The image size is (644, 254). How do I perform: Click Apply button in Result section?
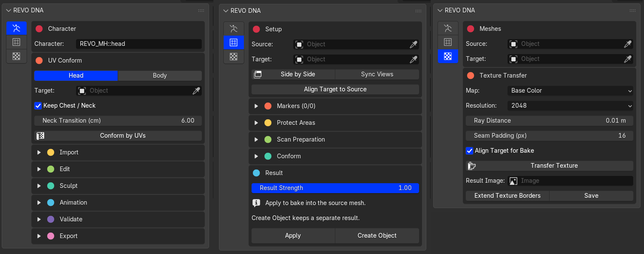pos(293,236)
